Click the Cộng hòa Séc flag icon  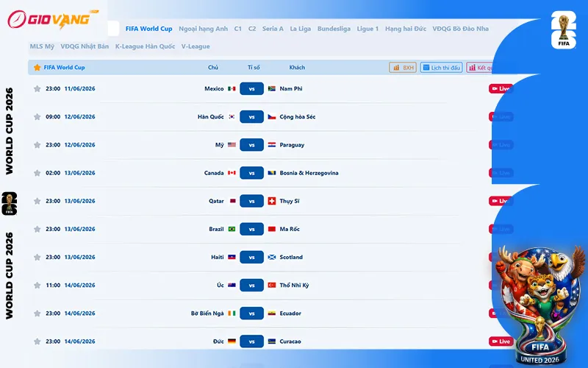(x=272, y=117)
